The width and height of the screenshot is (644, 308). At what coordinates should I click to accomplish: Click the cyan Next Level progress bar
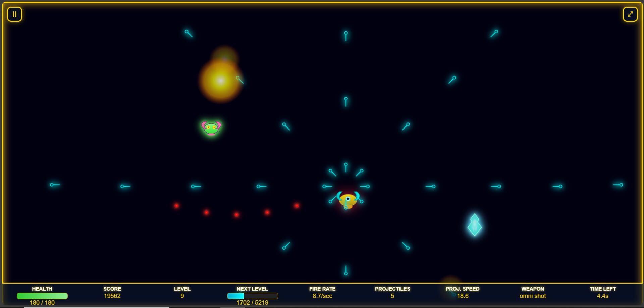(252, 296)
